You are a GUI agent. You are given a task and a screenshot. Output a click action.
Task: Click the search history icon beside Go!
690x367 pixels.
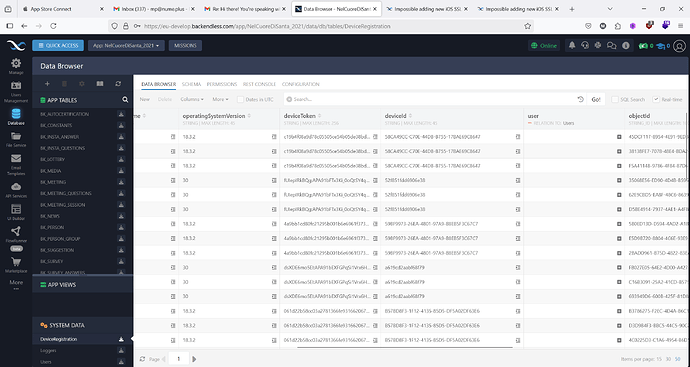580,99
